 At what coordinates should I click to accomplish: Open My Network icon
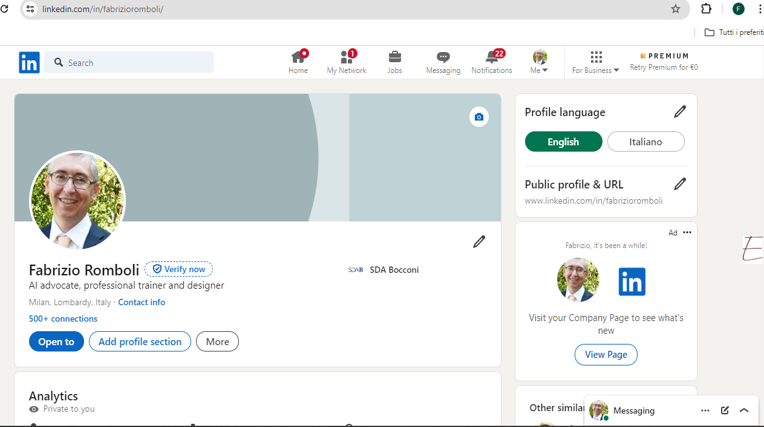(x=346, y=57)
